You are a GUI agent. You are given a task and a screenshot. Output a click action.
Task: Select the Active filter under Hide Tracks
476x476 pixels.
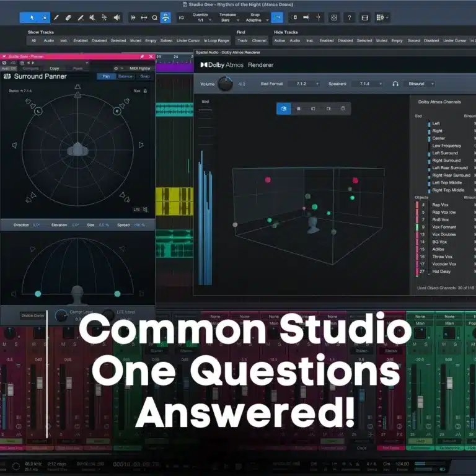pos(280,41)
